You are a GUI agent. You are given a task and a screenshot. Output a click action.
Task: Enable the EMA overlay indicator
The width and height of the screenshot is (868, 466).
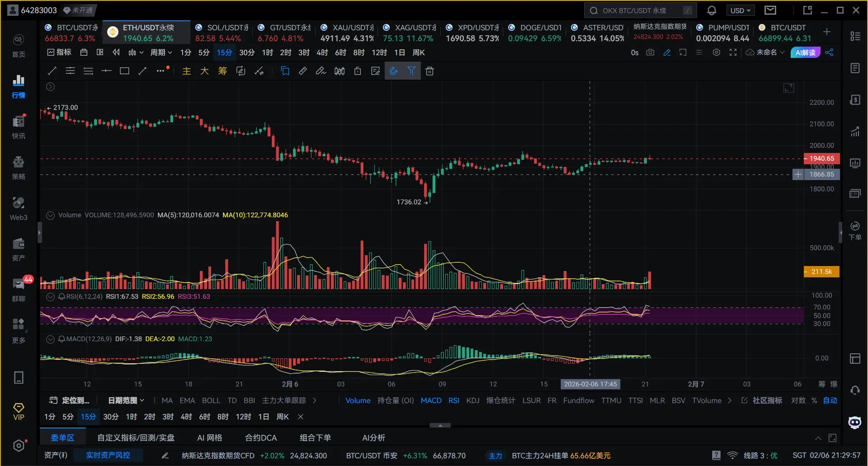coord(187,400)
